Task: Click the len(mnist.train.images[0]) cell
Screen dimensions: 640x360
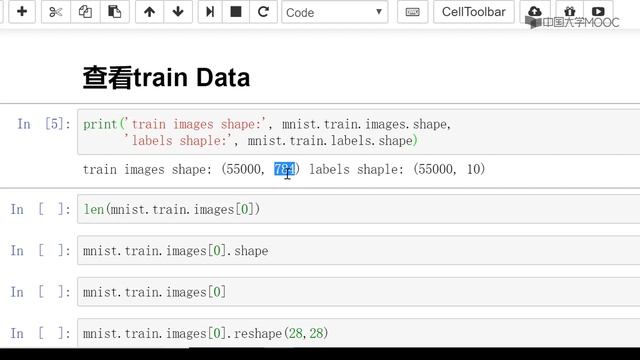Action: [x=358, y=209]
